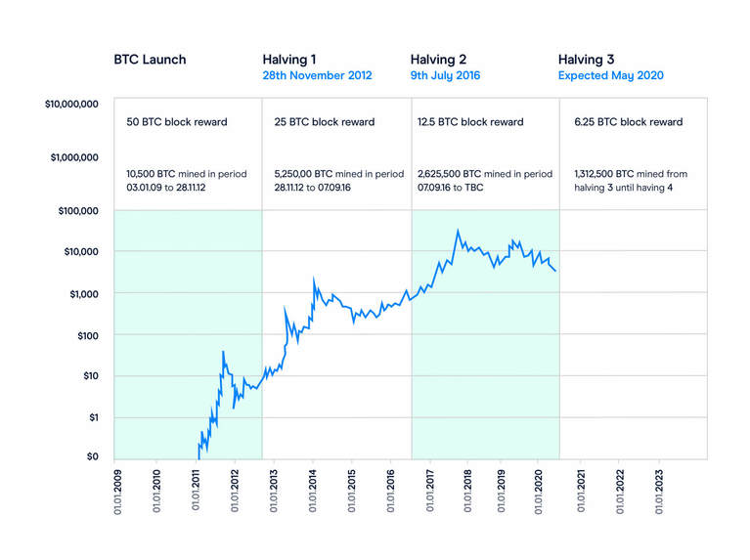The width and height of the screenshot is (750, 560).
Task: Click the 2011 price spike above $10
Action: [x=223, y=352]
